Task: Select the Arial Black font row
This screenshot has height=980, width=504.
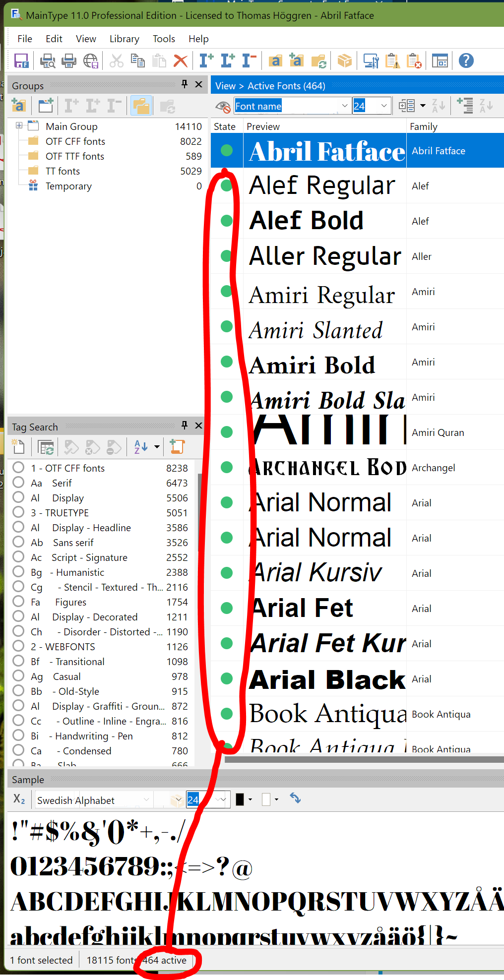Action: (327, 679)
